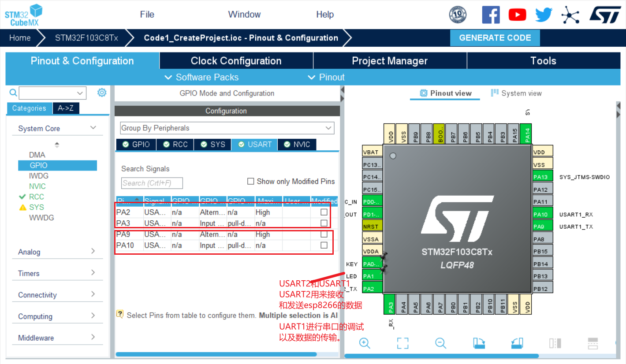The width and height of the screenshot is (626, 364).
Task: Enable Show only Modified Pins checkbox
Action: point(250,181)
